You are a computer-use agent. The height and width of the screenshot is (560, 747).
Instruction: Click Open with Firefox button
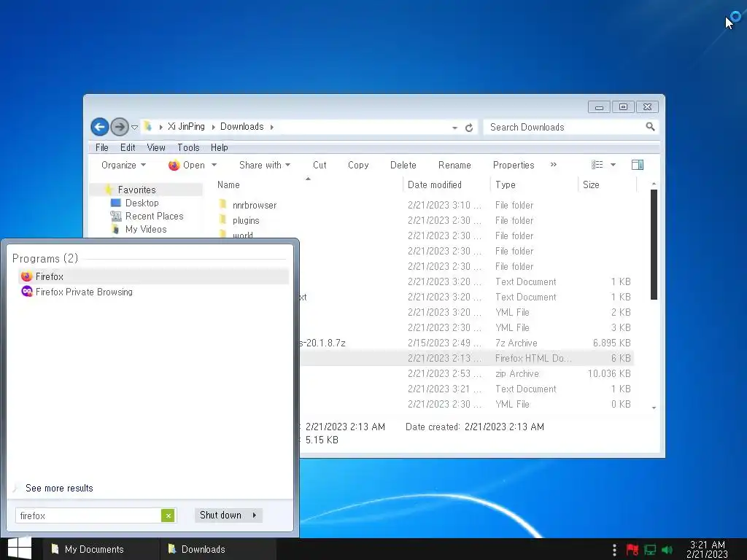(187, 166)
